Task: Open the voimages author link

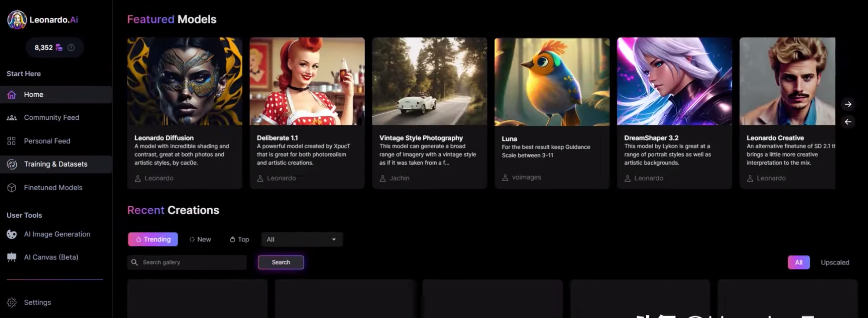Action: [526, 178]
